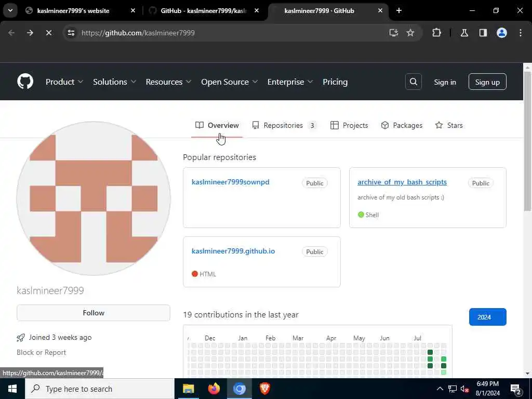Open Windows Start menu
Screen dimensions: 532x399
[x=12, y=389]
